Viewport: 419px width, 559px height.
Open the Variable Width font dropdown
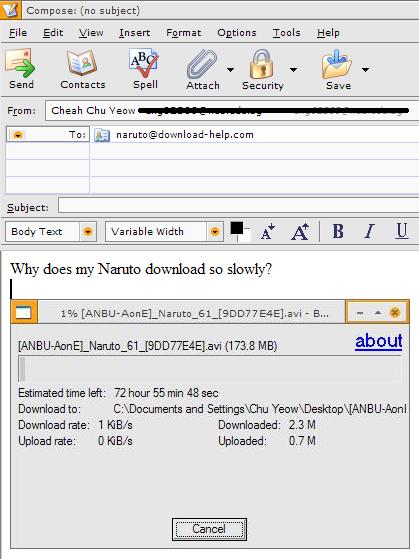[215, 232]
